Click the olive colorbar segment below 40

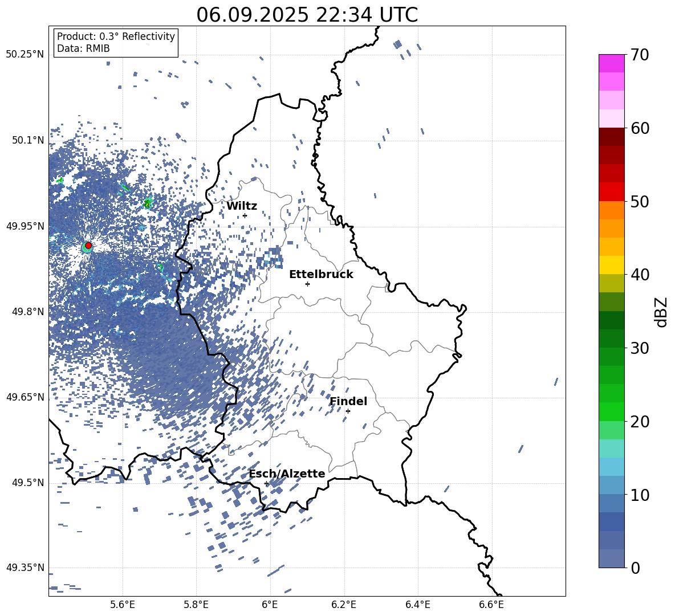point(611,283)
